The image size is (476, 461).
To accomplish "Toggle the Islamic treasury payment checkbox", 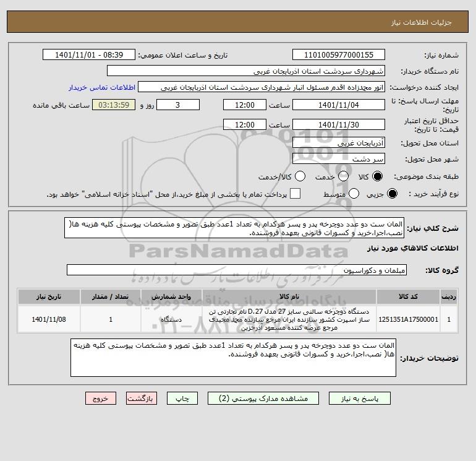I will [x=295, y=194].
